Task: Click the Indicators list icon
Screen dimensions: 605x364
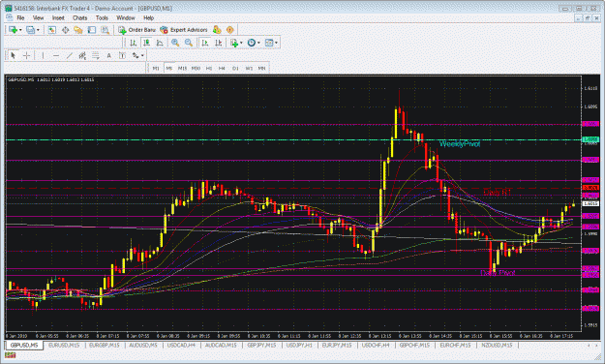Action: pyautogui.click(x=234, y=43)
